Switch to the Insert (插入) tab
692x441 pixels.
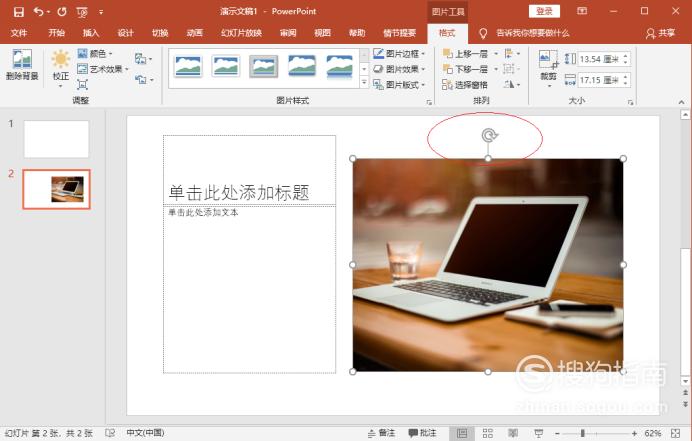(91, 33)
